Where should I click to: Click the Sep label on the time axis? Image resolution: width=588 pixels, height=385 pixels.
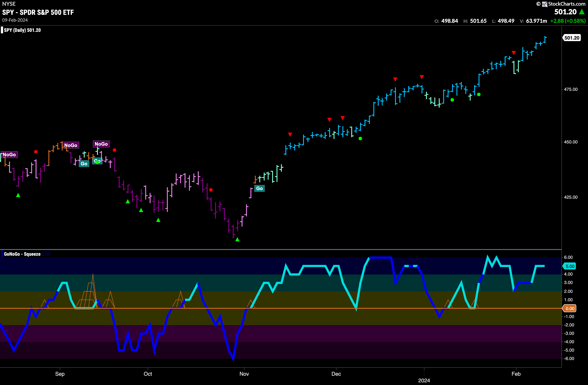click(60, 374)
